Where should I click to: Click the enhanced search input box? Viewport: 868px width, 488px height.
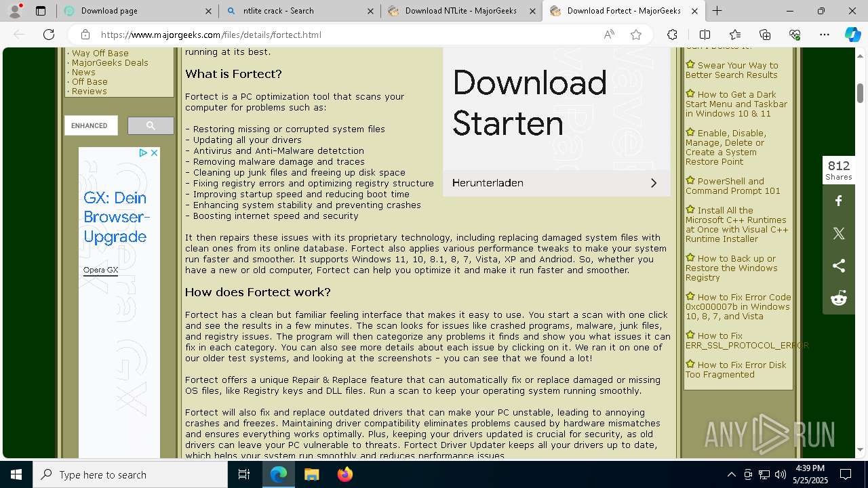click(x=91, y=125)
